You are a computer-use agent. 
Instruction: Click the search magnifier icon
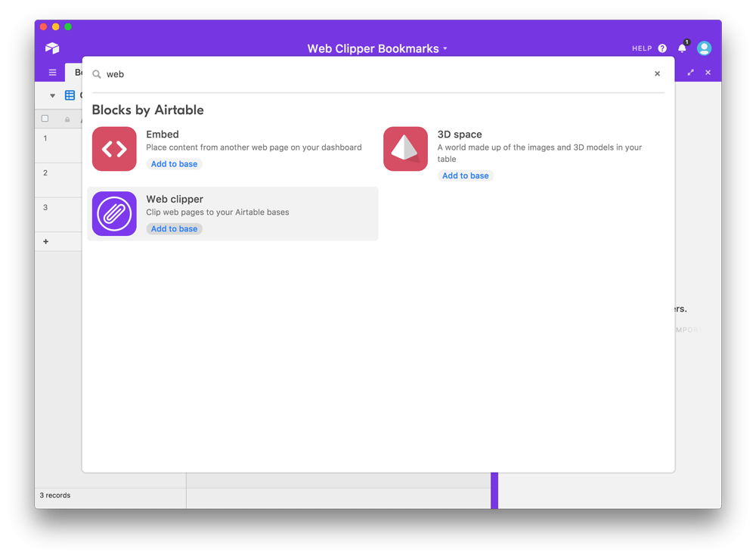[x=97, y=74]
